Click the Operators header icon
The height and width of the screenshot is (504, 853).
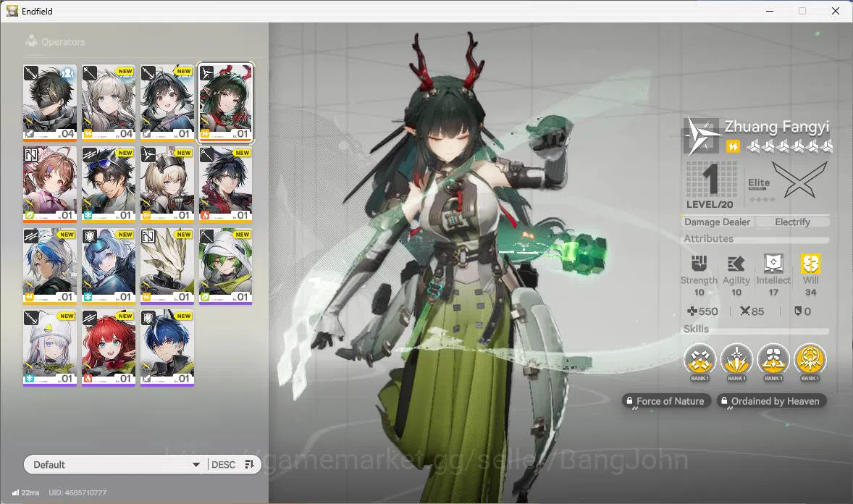[32, 41]
